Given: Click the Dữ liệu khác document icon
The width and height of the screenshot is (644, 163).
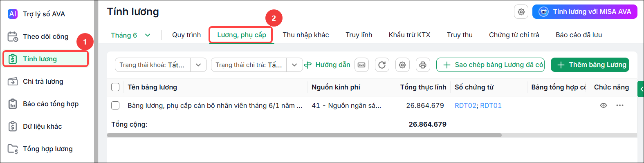Looking at the screenshot, I should coord(13,126).
